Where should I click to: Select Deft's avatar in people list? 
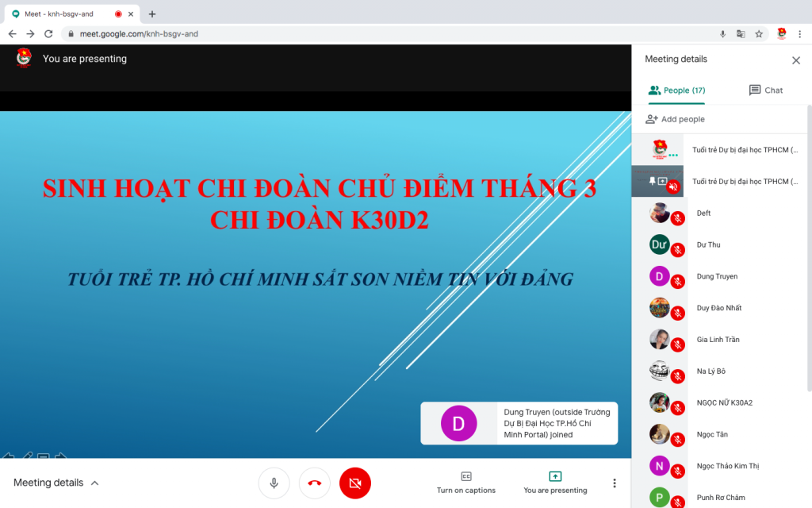pyautogui.click(x=659, y=213)
